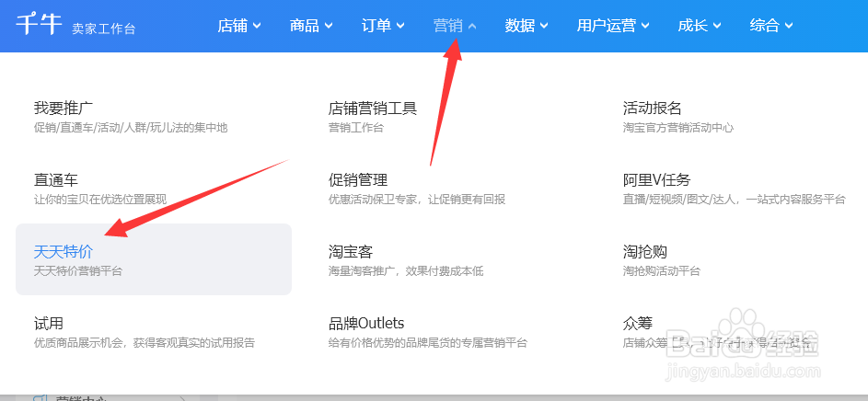868x401 pixels.
Task: Click the chevron next to 数据
Action: pos(544,26)
